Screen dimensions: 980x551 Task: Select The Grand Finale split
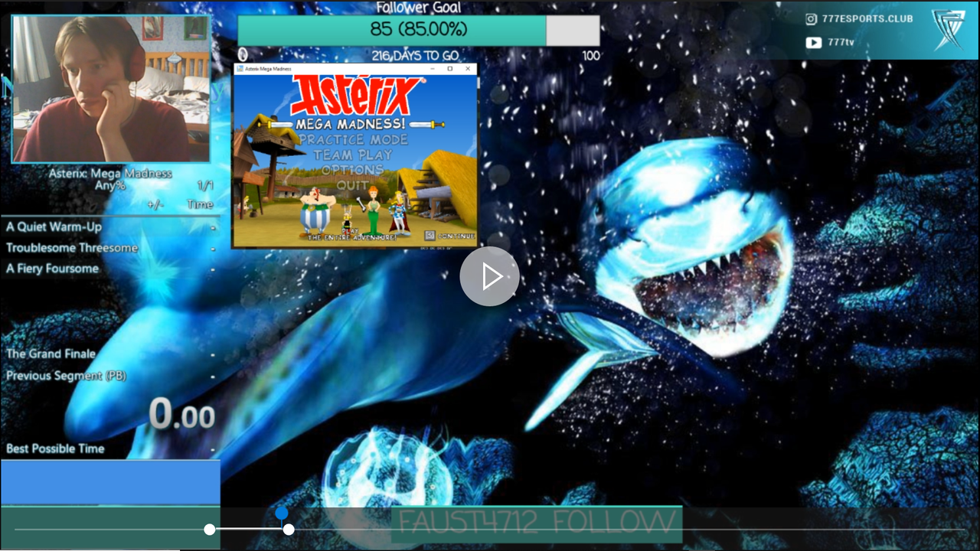pos(110,354)
